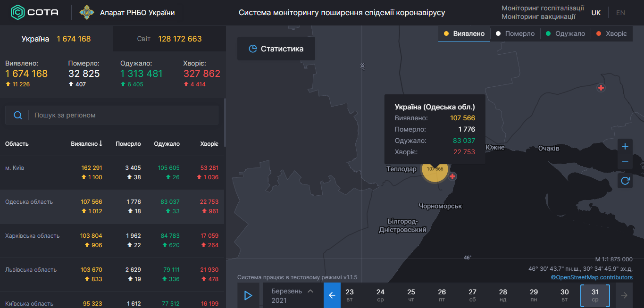Enable the Померло map filter
The height and width of the screenshot is (308, 644).
tap(515, 33)
